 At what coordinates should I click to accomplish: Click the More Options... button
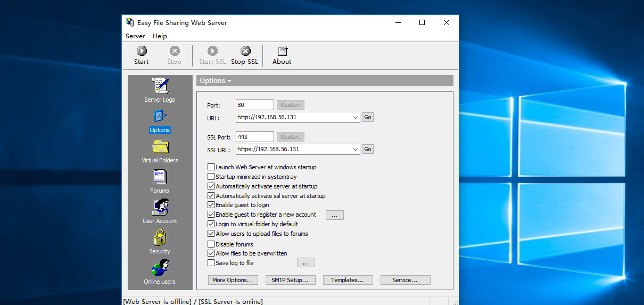tap(233, 280)
